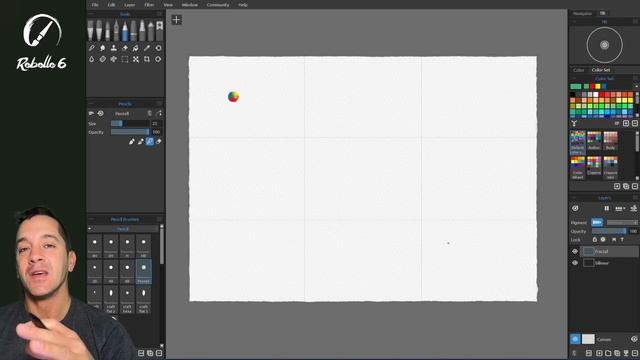Click the pencil Size value field
Viewport: 640px width, 360px height.
coord(156,123)
